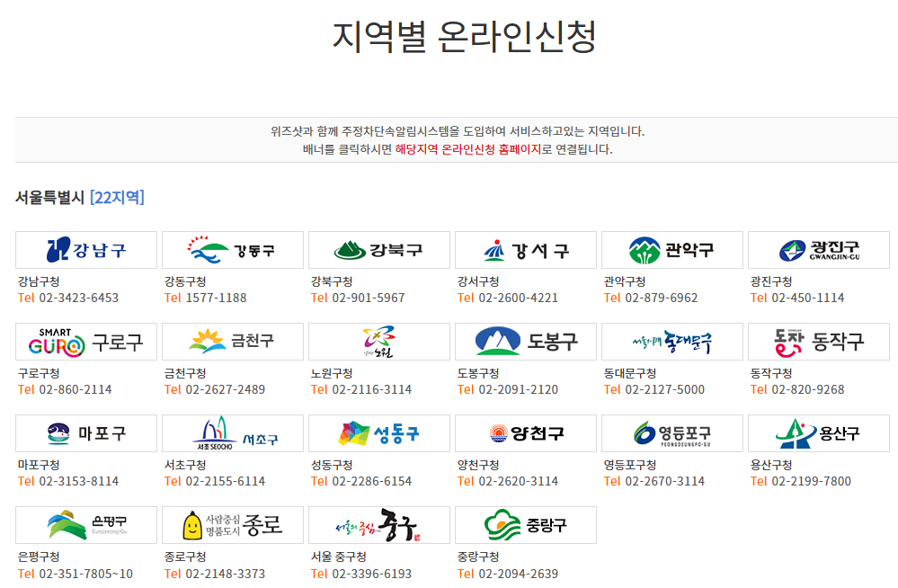
Task: Click phone number 1577-1188
Action: [216, 298]
